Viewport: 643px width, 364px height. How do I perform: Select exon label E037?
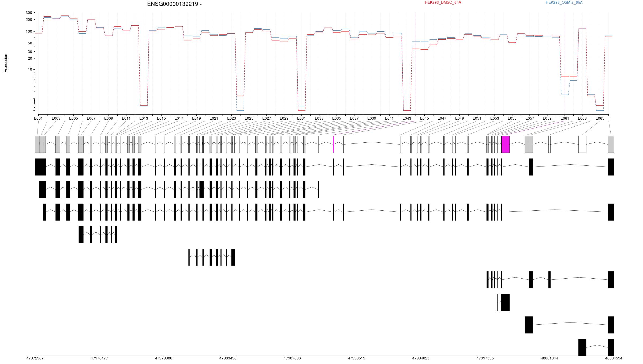(x=354, y=118)
